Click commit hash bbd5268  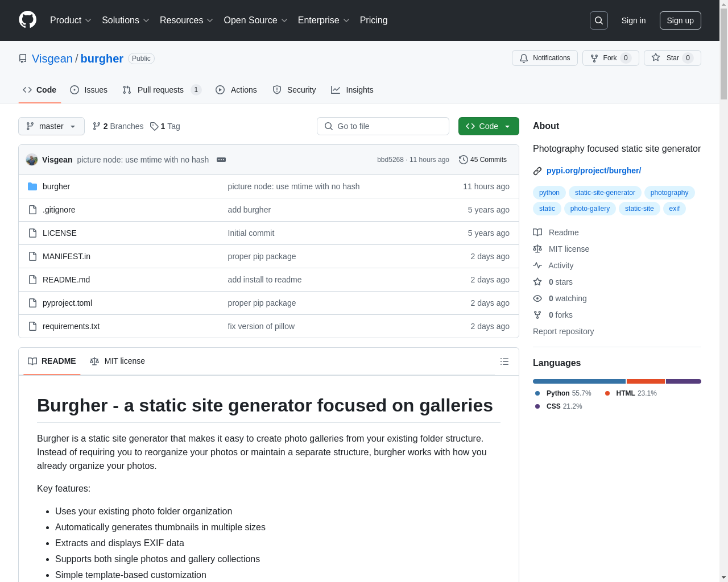tap(390, 160)
